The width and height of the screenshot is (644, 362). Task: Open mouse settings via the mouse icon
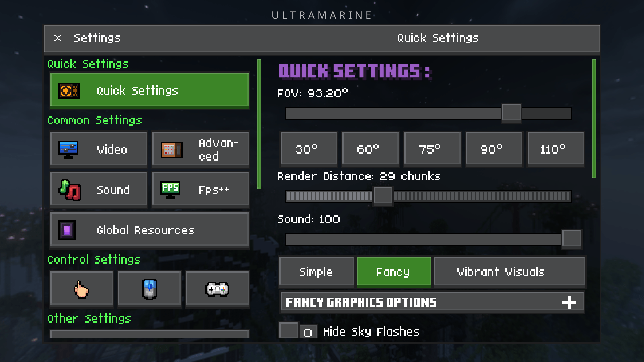click(x=149, y=289)
